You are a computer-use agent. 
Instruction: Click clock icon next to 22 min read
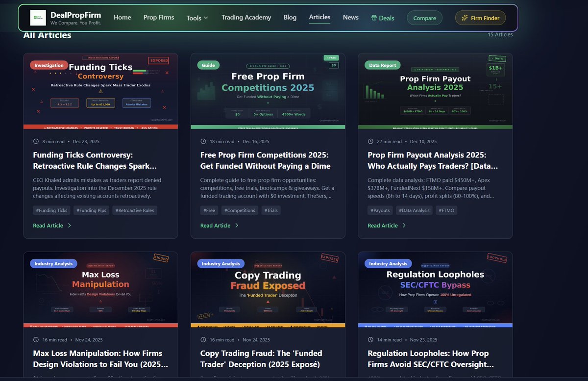coord(370,141)
